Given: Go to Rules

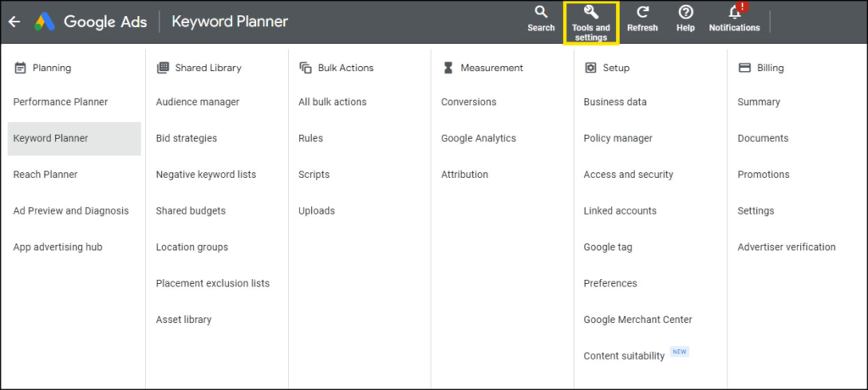Looking at the screenshot, I should (310, 138).
